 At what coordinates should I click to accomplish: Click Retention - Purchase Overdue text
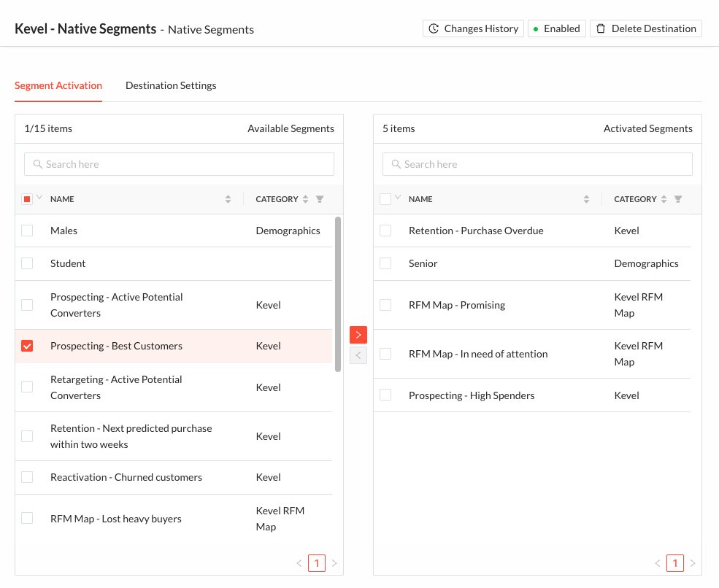pyautogui.click(x=476, y=231)
